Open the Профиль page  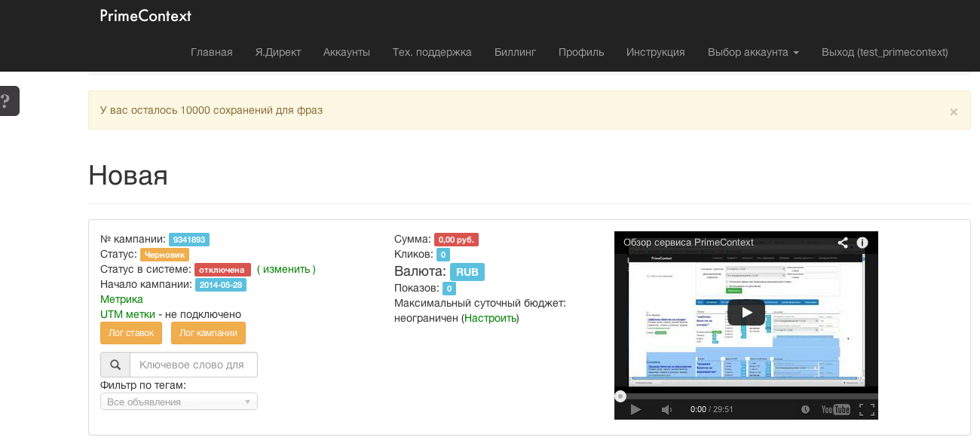[x=581, y=52]
